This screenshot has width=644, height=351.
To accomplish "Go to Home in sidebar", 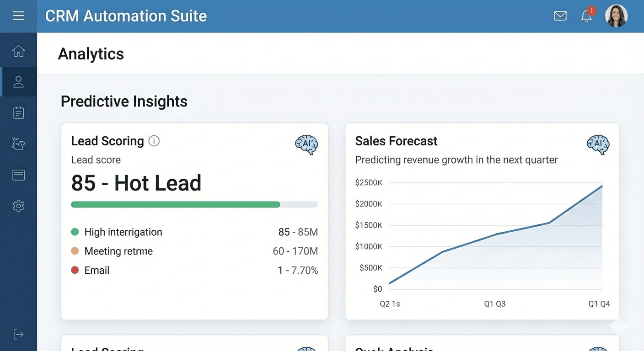I will pos(18,51).
